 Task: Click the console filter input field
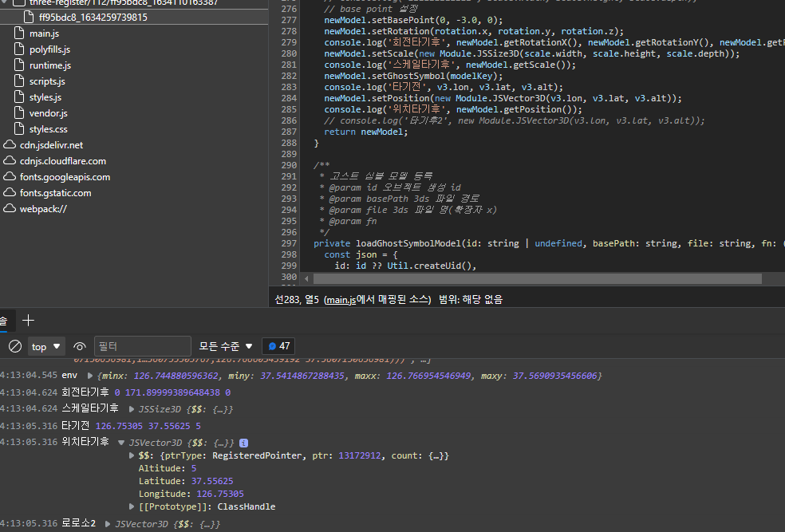[x=142, y=346]
